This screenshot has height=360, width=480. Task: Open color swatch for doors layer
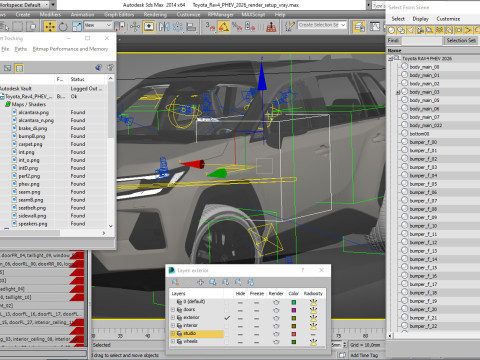coord(294,310)
